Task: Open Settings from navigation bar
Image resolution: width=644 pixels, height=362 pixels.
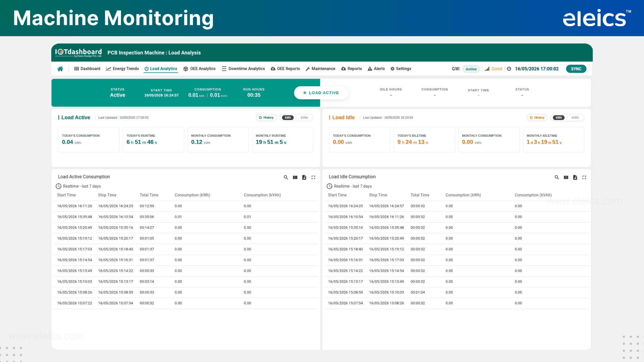Action: [401, 69]
